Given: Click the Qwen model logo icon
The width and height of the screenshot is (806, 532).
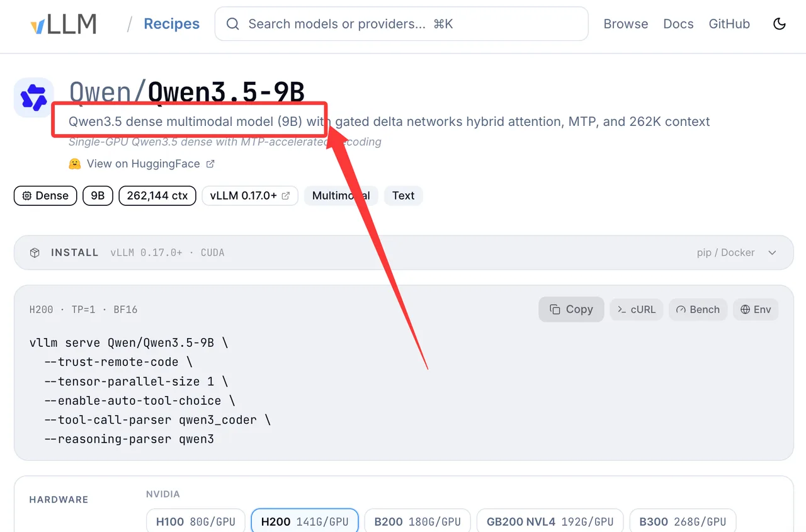Looking at the screenshot, I should (x=33, y=98).
